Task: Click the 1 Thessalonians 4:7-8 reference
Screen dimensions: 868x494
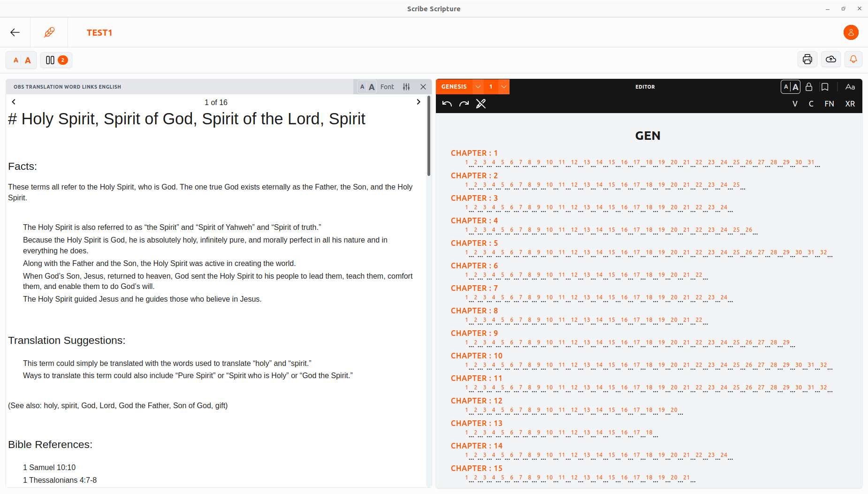Action: tap(60, 480)
